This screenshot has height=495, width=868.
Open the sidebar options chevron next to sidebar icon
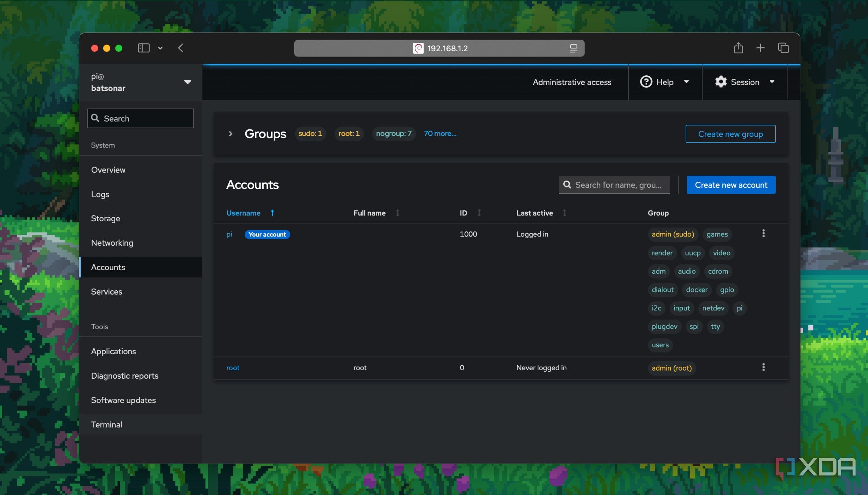coord(160,48)
